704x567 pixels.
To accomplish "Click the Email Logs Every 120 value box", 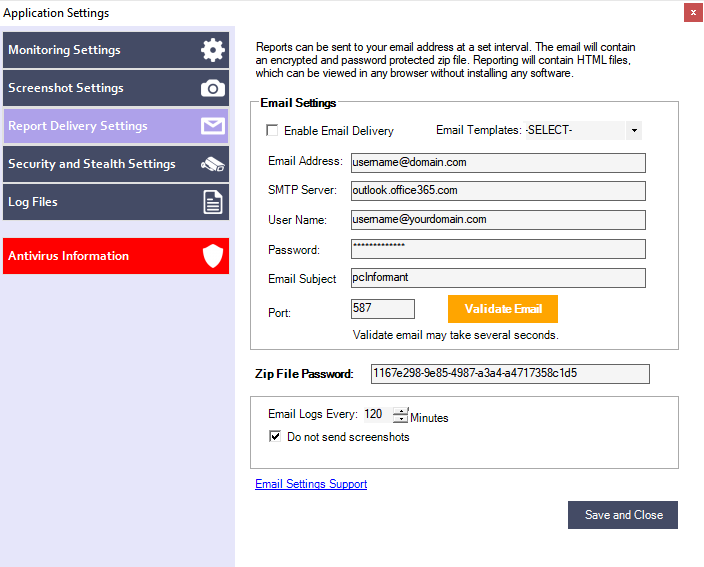I will point(378,414).
